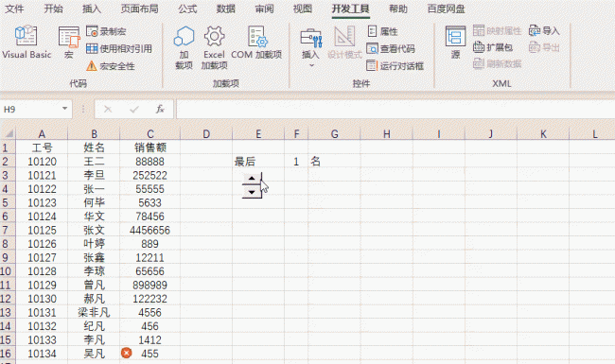Switch to the 视图 tab

click(x=303, y=9)
